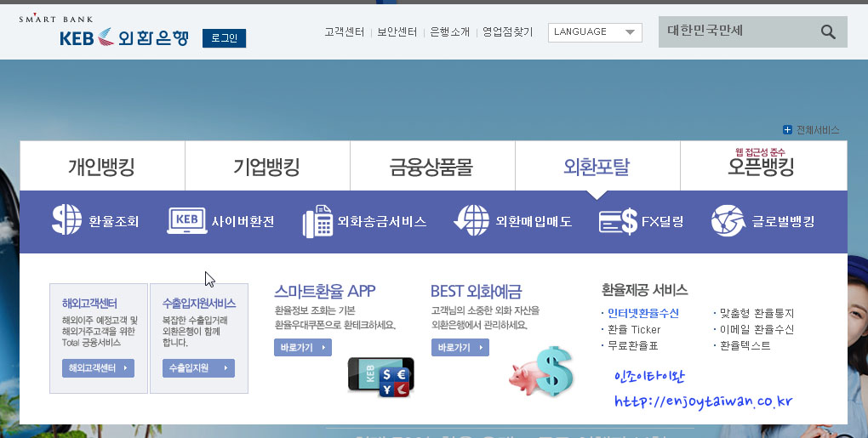This screenshot has height=438, width=868.
Task: Open FX딜링 menu text
Action: 663,222
